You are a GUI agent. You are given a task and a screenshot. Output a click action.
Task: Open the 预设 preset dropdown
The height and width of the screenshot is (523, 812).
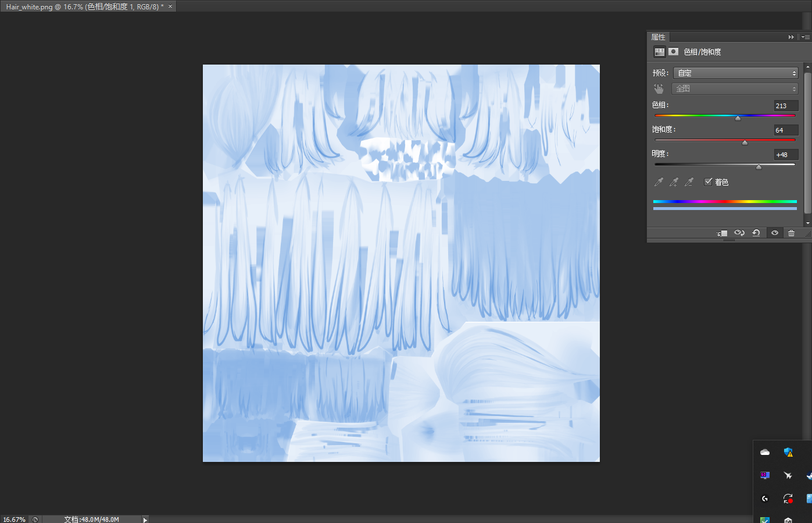735,73
